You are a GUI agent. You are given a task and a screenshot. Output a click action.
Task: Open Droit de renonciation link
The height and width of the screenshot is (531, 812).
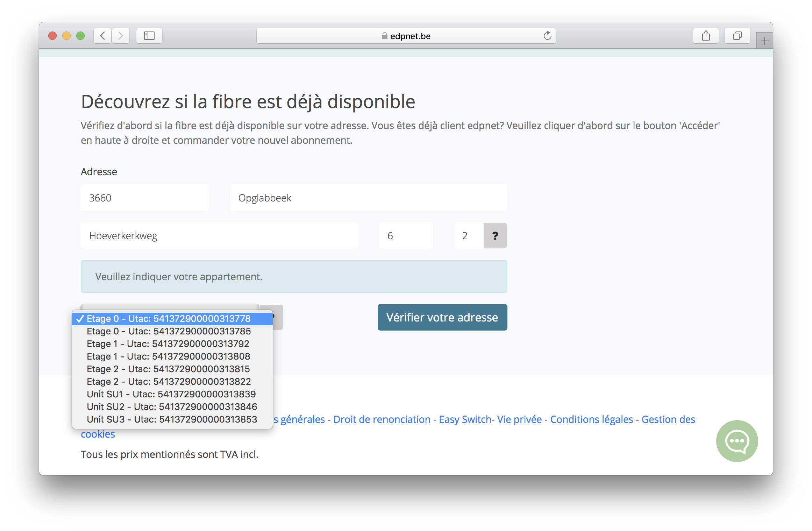(x=382, y=419)
